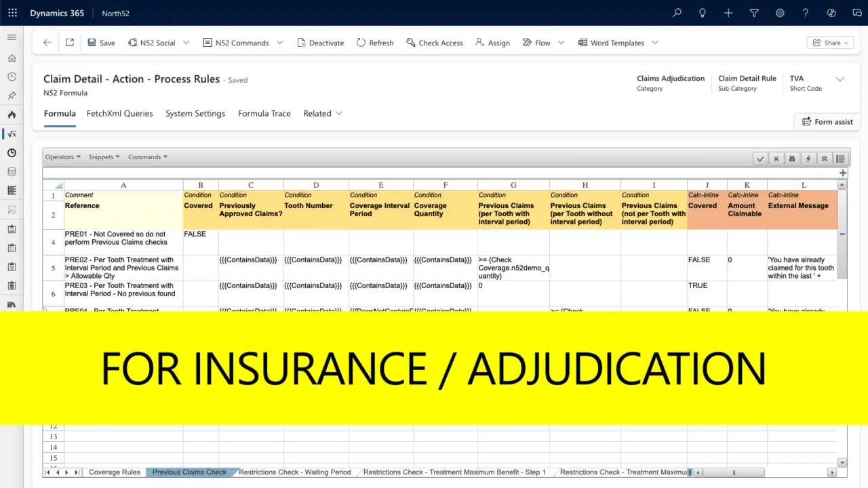Click the select-all corner of spreadsheet
The width and height of the screenshot is (868, 488).
click(x=54, y=185)
